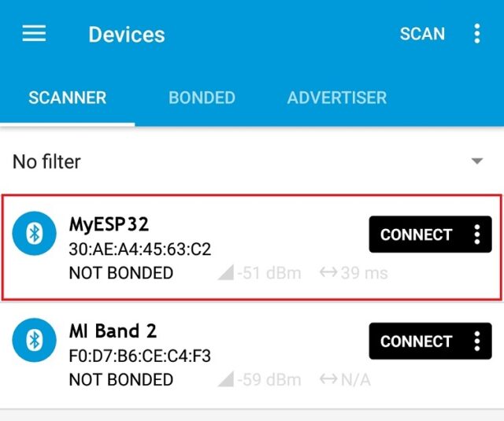Open the No filter selector

pos(252,161)
